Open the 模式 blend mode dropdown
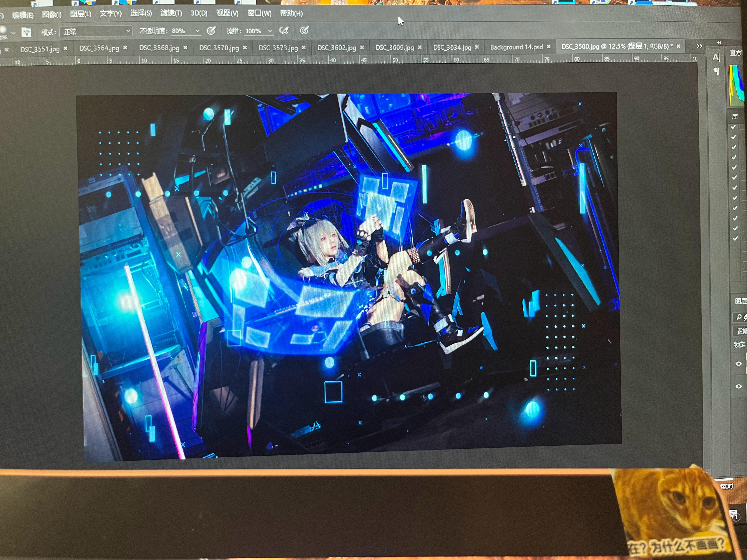This screenshot has width=747, height=560. pos(96,32)
